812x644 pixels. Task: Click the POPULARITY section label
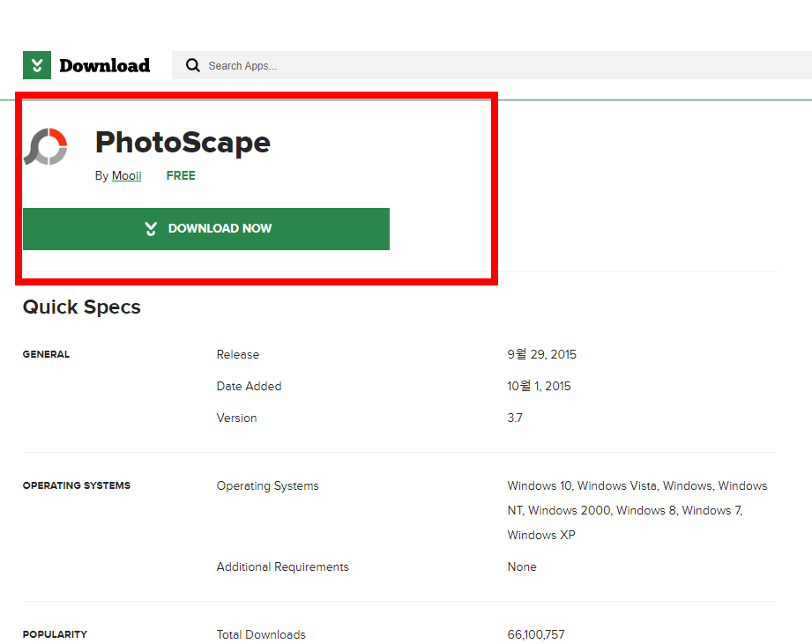[x=55, y=634]
